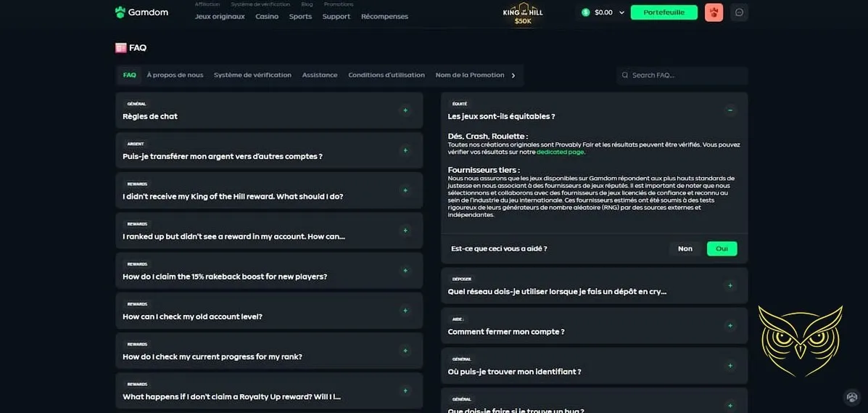Focus the Search FAQ input field
Viewport: 868px width, 413px height.
point(682,75)
